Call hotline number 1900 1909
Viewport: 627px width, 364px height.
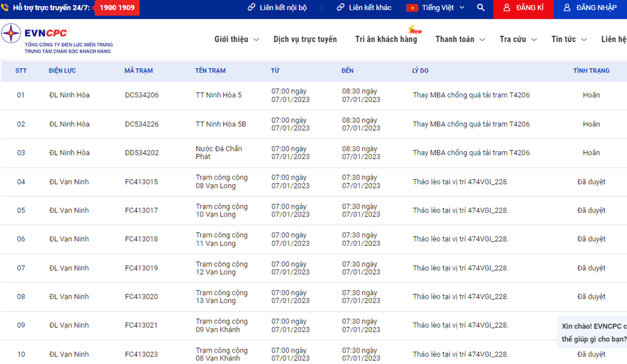[117, 8]
